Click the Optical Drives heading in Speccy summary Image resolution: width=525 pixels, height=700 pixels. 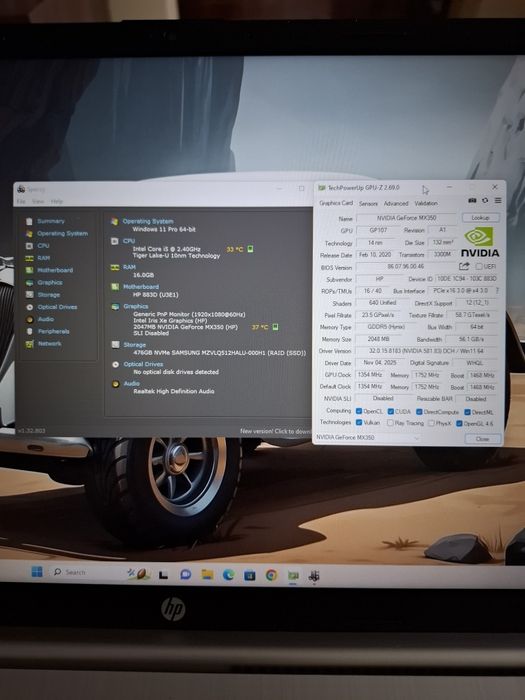(143, 364)
